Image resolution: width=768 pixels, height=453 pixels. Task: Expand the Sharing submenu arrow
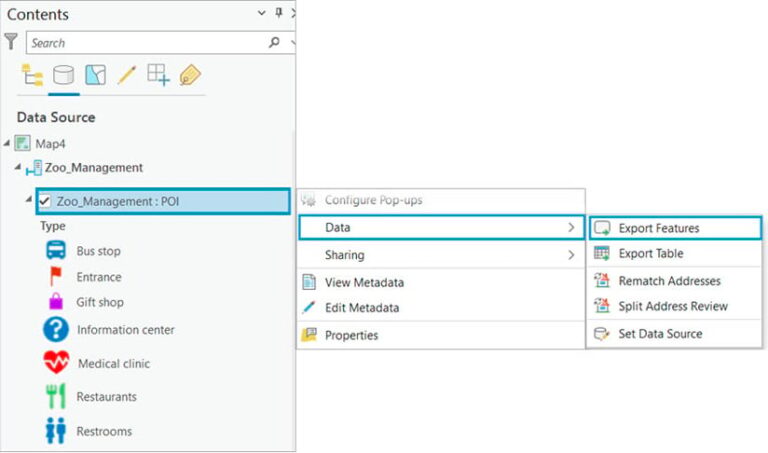tap(571, 255)
